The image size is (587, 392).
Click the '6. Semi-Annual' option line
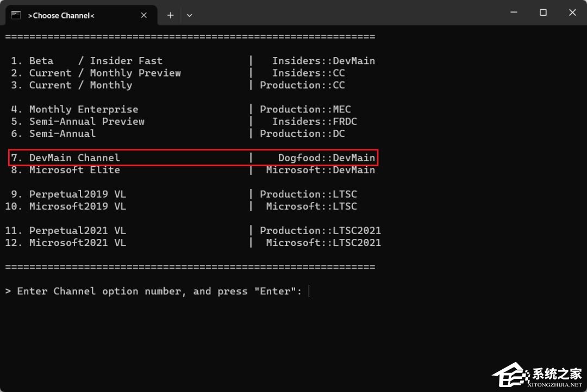click(x=178, y=134)
